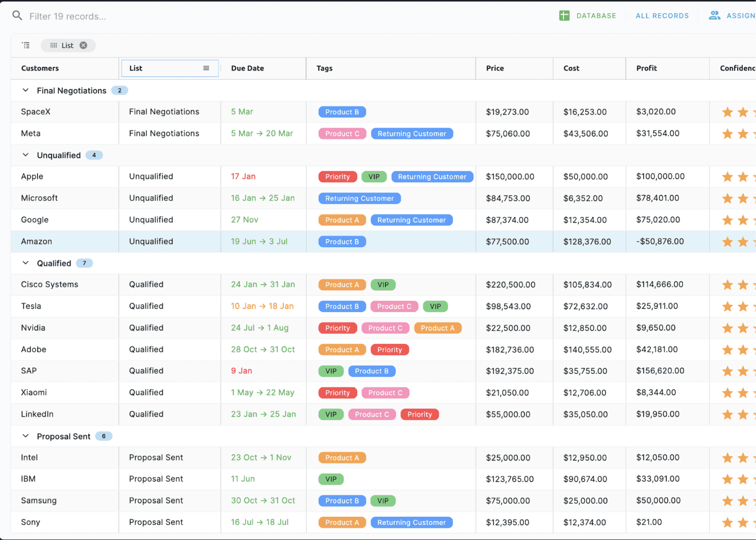Click the Tags column header
The width and height of the screenshot is (756, 540).
click(x=324, y=68)
